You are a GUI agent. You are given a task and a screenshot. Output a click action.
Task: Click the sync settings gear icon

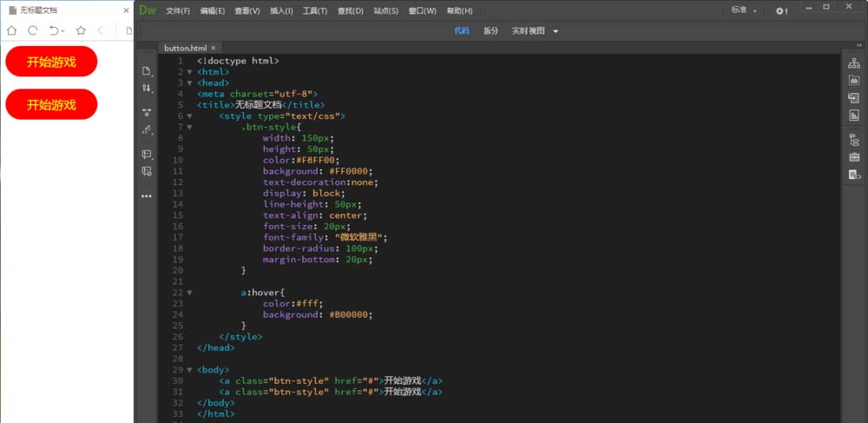point(781,10)
